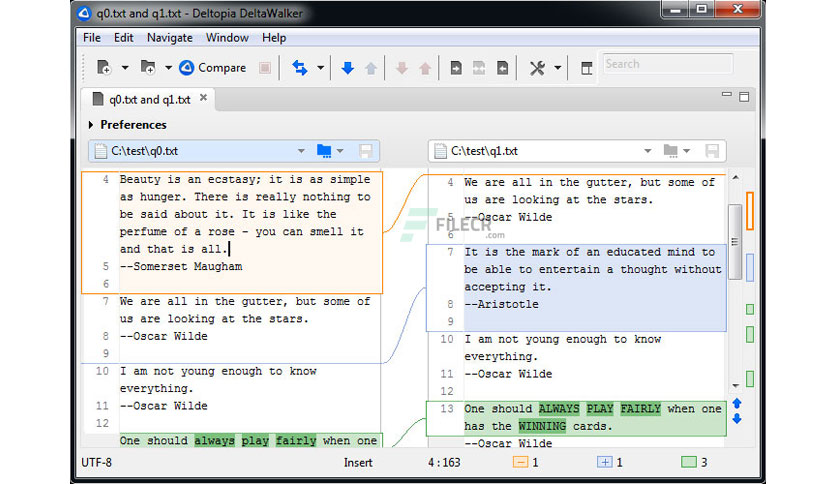The height and width of the screenshot is (484, 836).
Task: Click the blue overview ruler marker
Action: (x=750, y=267)
